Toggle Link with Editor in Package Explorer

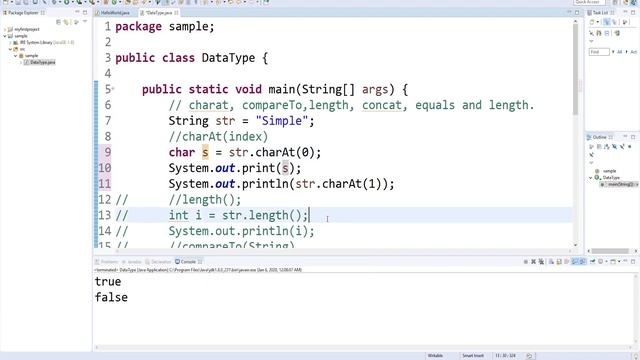coord(66,22)
